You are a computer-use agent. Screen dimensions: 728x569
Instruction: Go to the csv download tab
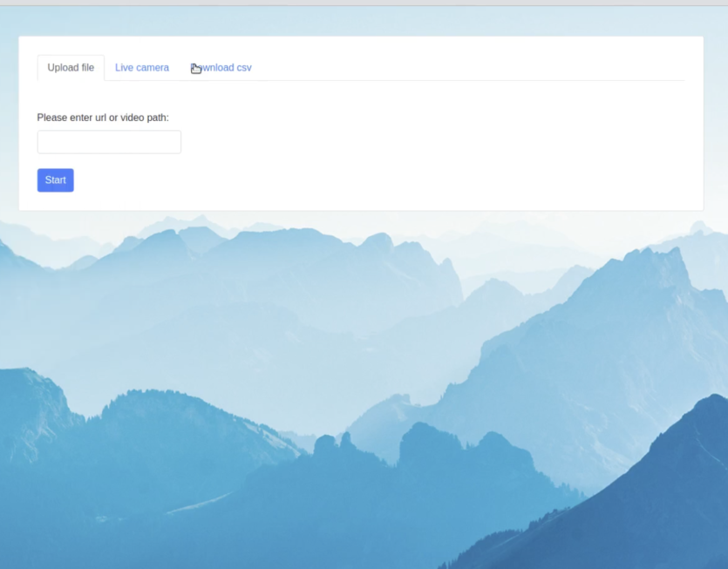click(221, 68)
